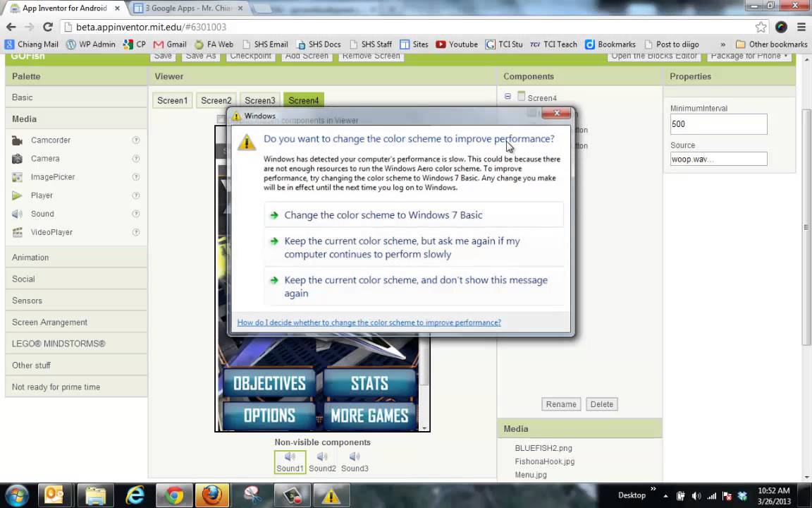Expand the Basic palette section
The width and height of the screenshot is (812, 508).
point(76,97)
